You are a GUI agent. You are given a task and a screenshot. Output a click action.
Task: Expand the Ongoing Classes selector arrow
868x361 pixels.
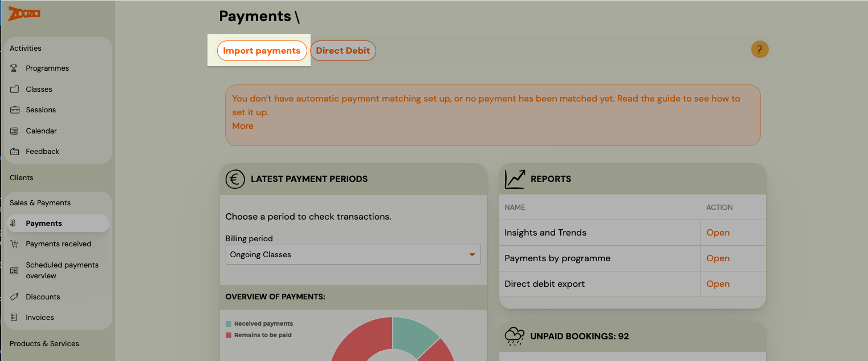click(x=472, y=254)
